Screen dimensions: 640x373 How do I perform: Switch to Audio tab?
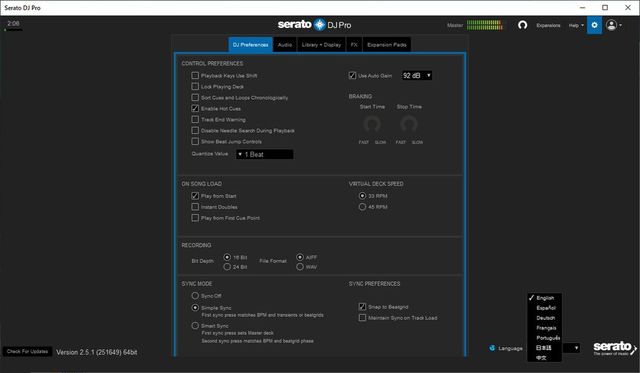285,44
